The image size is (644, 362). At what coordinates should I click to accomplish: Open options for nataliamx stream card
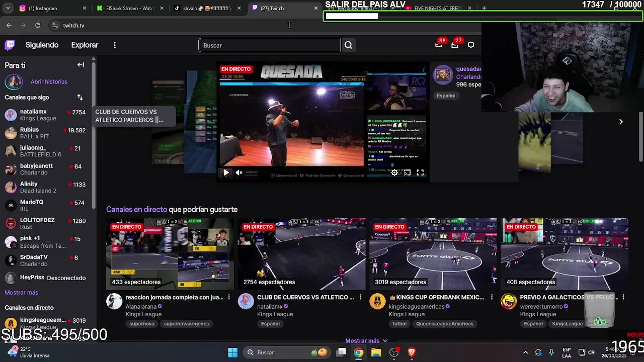(x=360, y=297)
